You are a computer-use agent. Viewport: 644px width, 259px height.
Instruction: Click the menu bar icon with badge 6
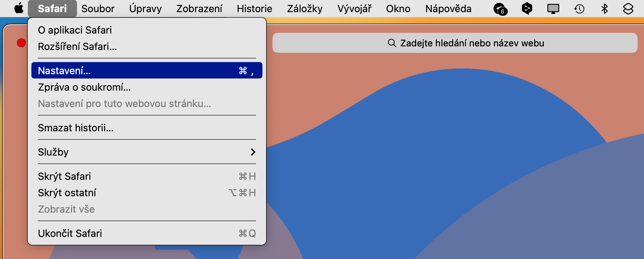pos(500,9)
